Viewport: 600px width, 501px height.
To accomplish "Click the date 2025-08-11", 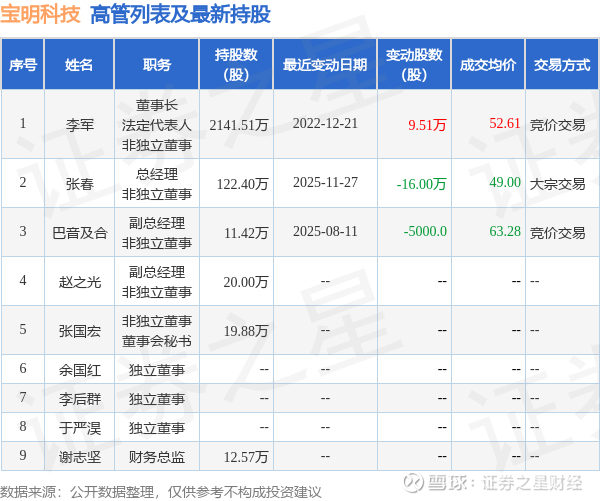I will click(x=325, y=231).
